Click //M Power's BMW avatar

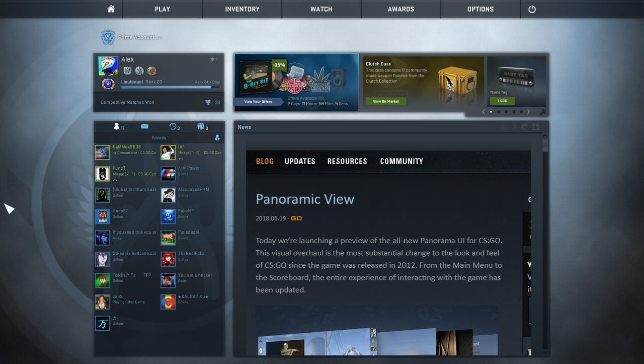(168, 174)
